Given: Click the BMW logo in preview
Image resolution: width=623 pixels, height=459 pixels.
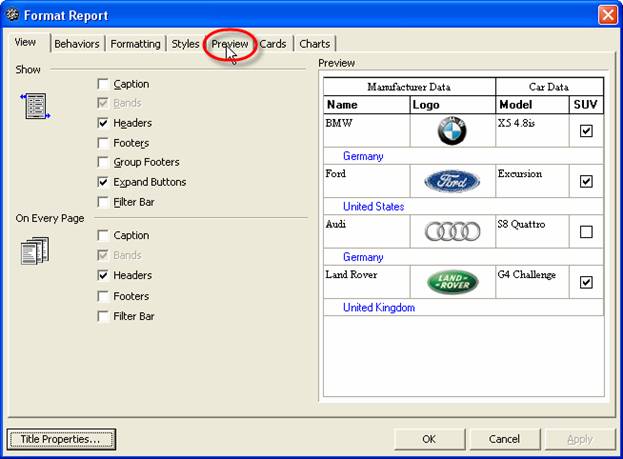Looking at the screenshot, I should tap(452, 131).
